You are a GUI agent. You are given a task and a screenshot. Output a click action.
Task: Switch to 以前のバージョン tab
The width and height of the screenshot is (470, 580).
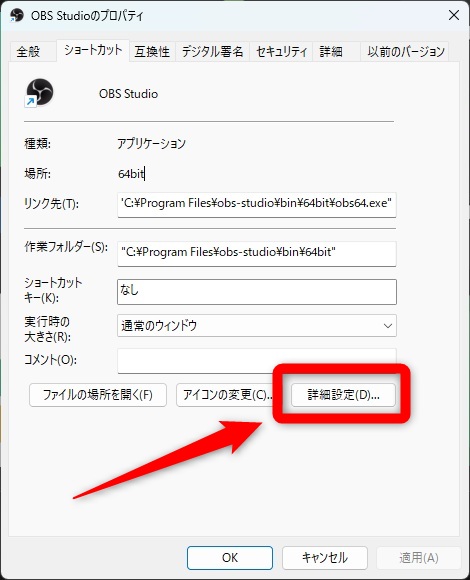tap(406, 51)
